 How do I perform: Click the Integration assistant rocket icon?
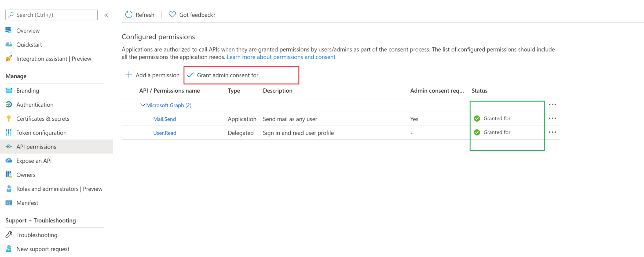pyautogui.click(x=9, y=58)
